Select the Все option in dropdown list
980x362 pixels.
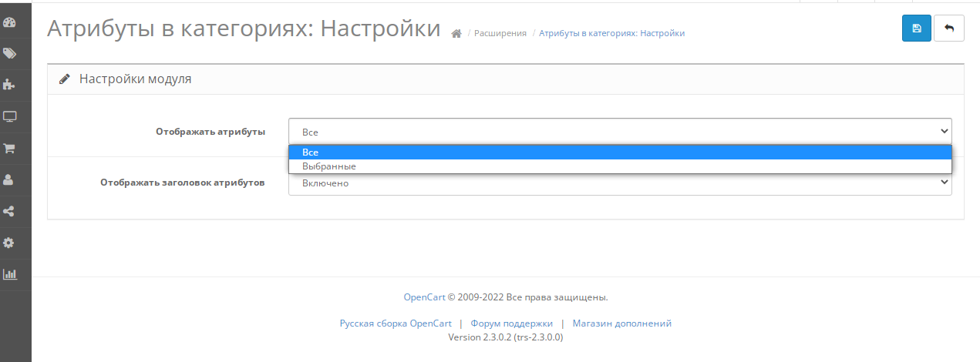[620, 153]
